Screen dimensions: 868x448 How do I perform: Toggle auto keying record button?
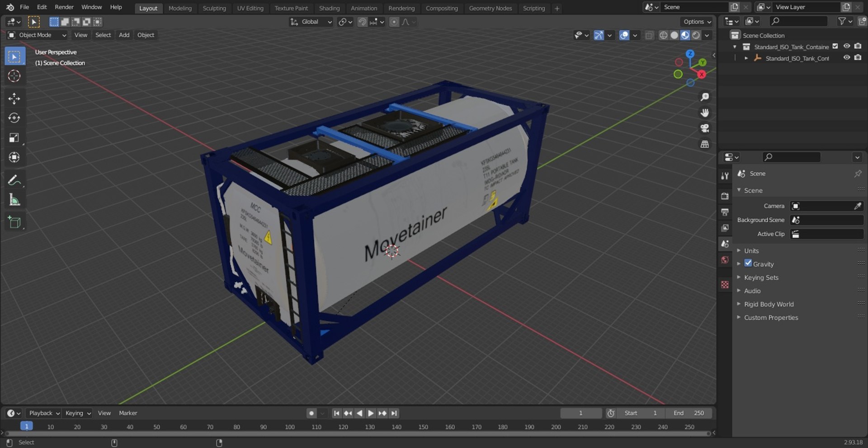tap(311, 413)
